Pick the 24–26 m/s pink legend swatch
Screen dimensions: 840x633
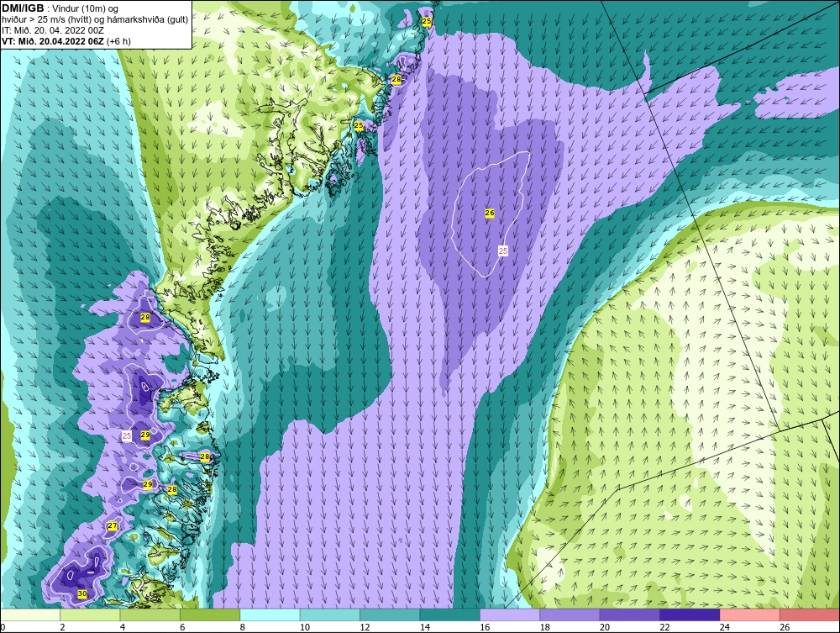pos(750,615)
